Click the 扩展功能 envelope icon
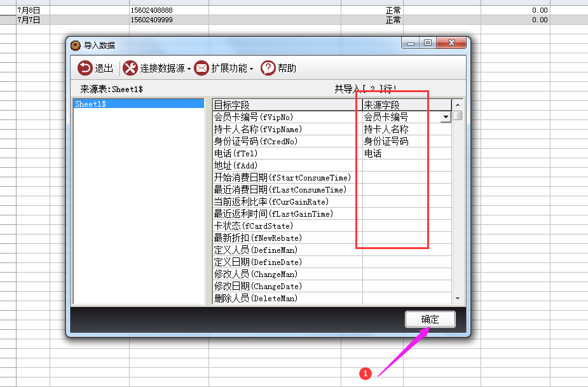The width and height of the screenshot is (588, 387). tap(202, 68)
